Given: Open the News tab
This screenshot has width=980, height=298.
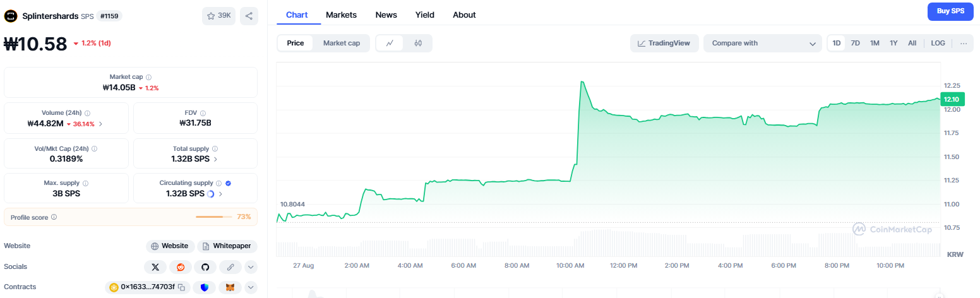Looking at the screenshot, I should pos(386,15).
